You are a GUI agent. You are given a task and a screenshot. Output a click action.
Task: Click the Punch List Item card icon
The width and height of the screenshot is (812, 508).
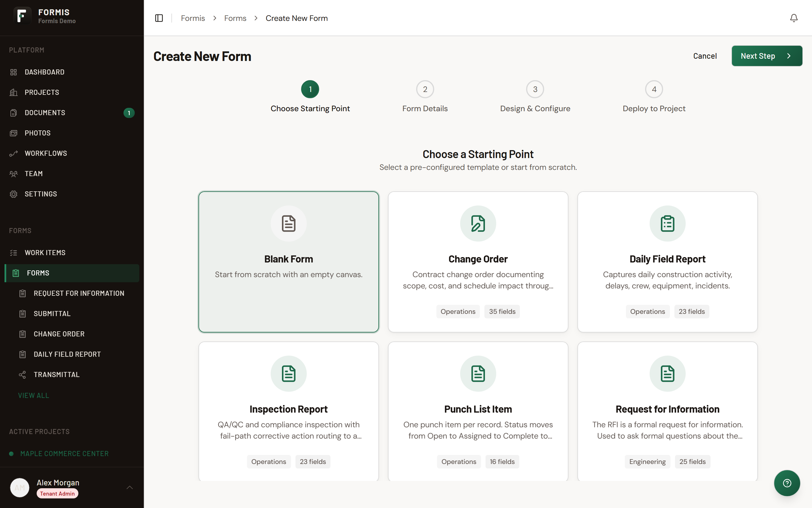coord(478,374)
